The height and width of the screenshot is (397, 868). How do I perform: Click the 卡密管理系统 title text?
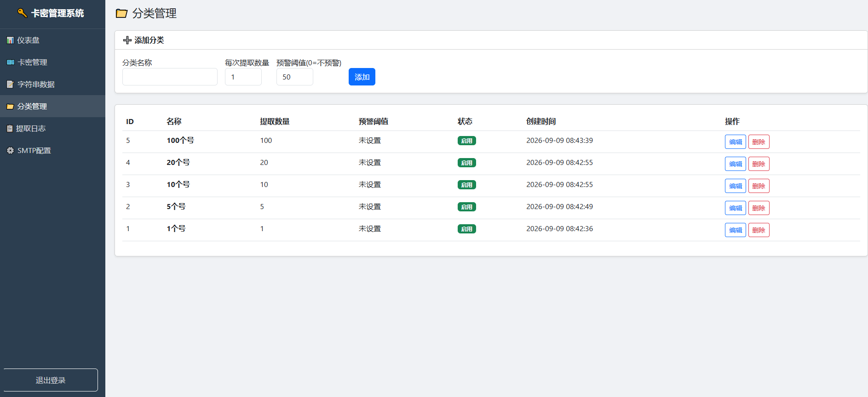[x=57, y=13]
